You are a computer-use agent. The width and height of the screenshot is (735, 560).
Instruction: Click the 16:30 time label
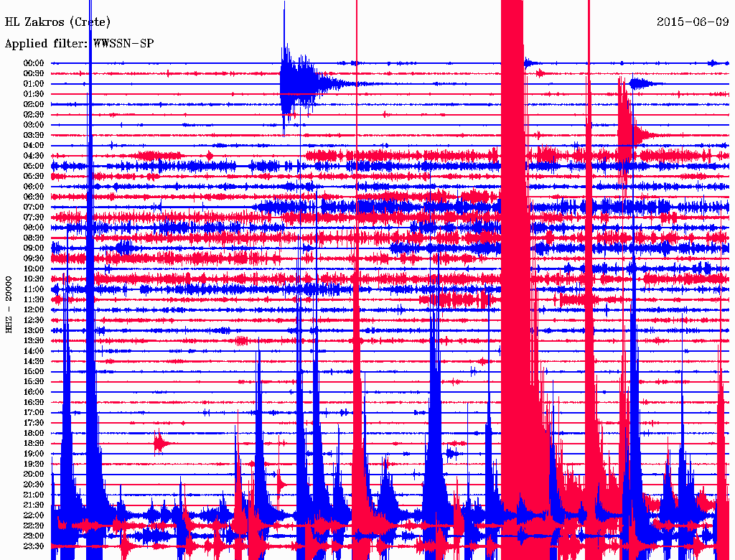click(34, 403)
